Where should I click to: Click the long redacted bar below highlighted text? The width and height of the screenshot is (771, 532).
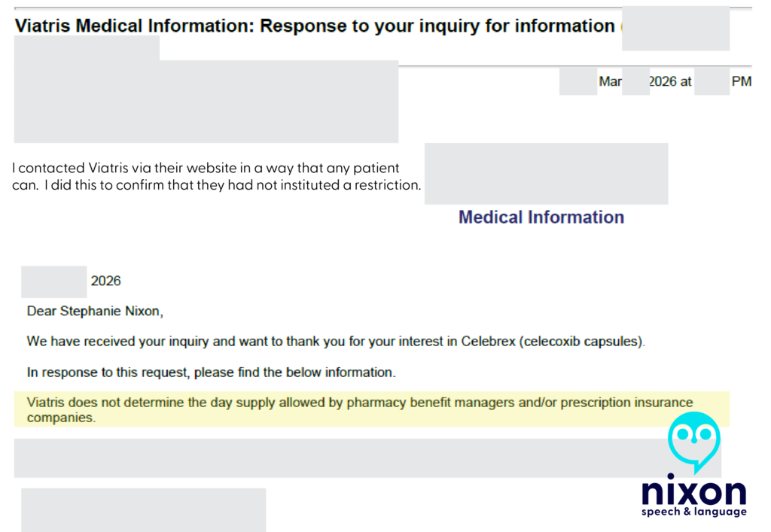click(x=331, y=458)
